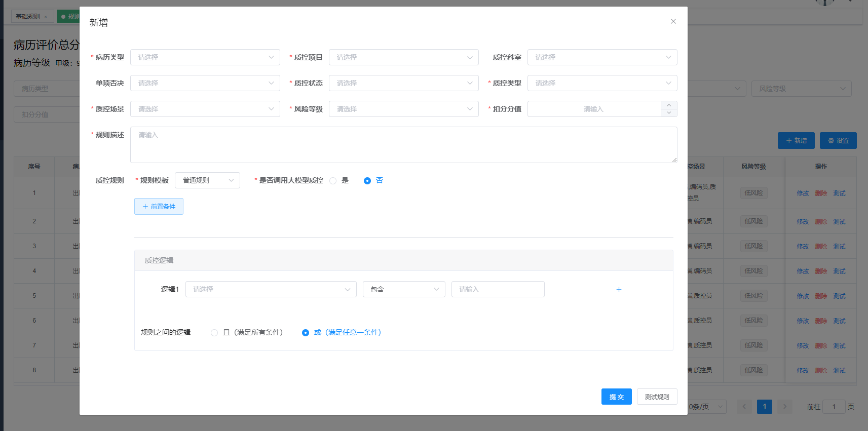Click the 设置 gear button
The width and height of the screenshot is (868, 431).
click(838, 141)
